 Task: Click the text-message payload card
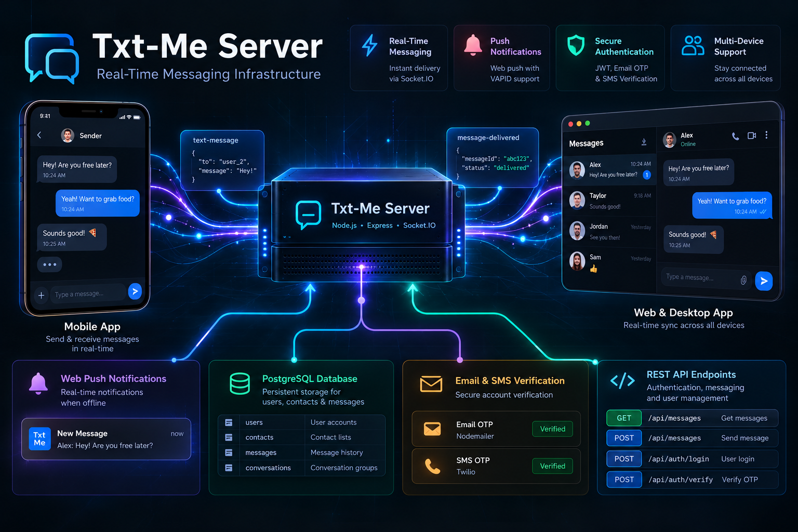point(222,160)
